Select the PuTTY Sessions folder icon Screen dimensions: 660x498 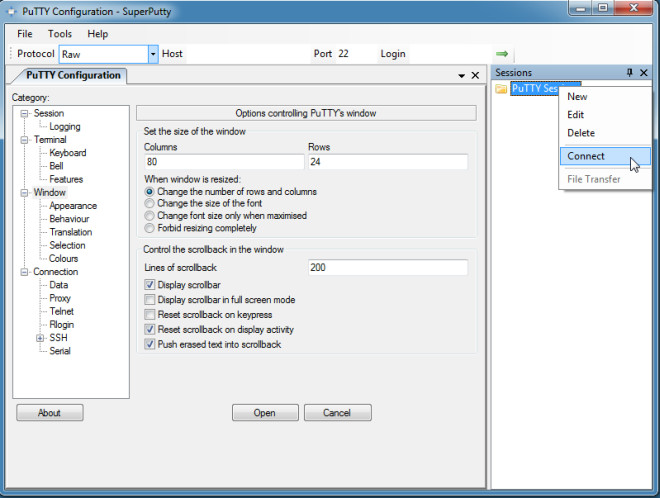pos(501,88)
